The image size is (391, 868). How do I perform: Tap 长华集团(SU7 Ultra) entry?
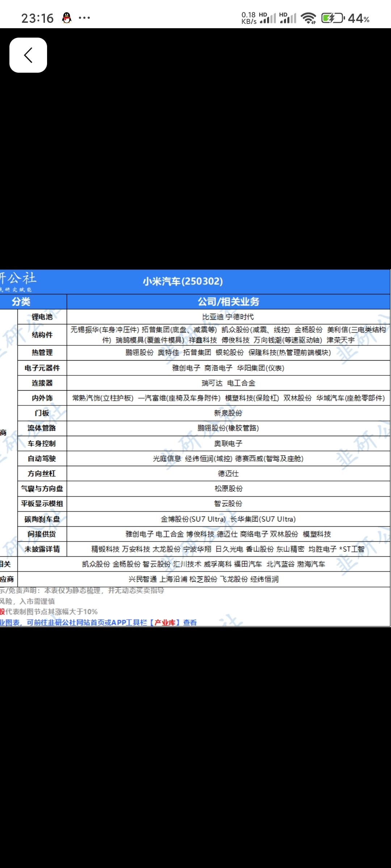263,519
